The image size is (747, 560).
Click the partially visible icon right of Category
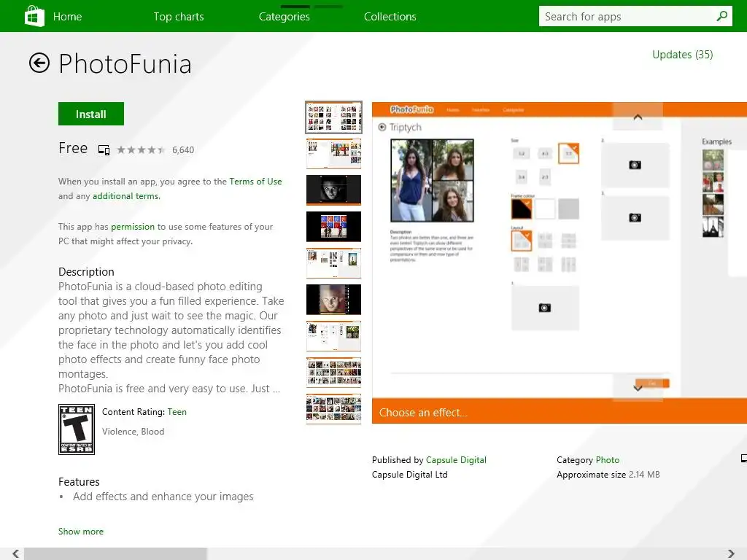743,459
